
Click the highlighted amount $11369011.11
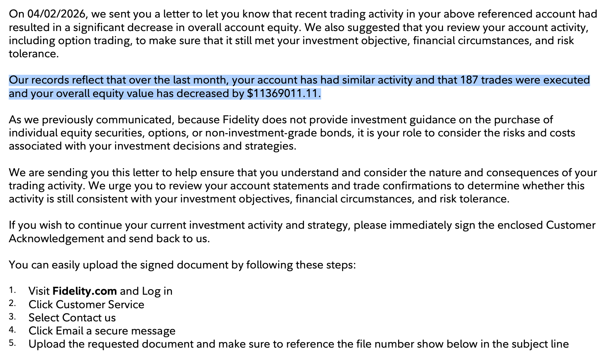coord(282,94)
